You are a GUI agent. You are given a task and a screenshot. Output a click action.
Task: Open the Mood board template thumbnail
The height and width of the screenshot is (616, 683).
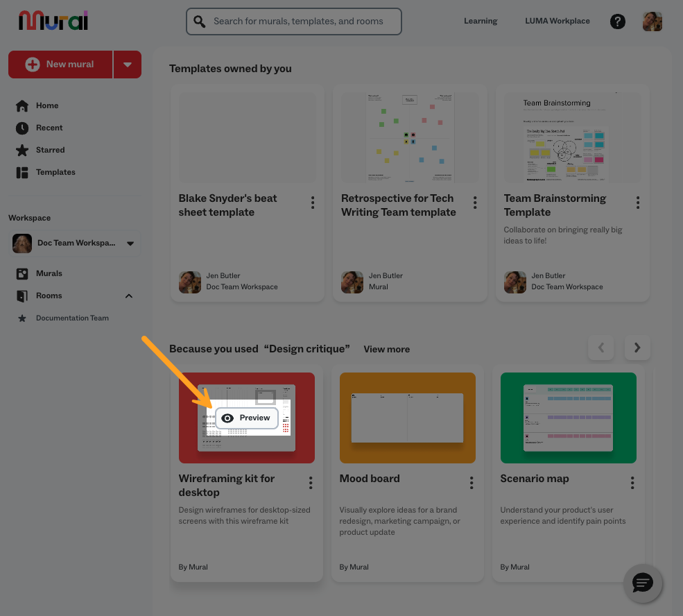(x=408, y=418)
